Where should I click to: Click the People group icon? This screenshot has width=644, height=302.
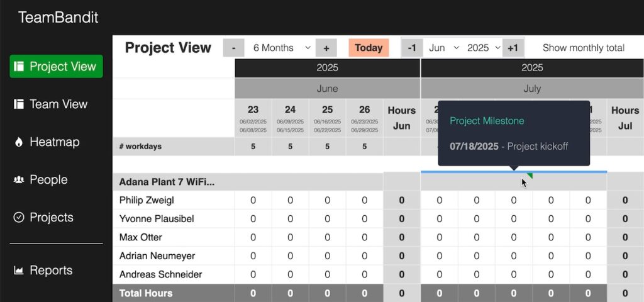[19, 180]
